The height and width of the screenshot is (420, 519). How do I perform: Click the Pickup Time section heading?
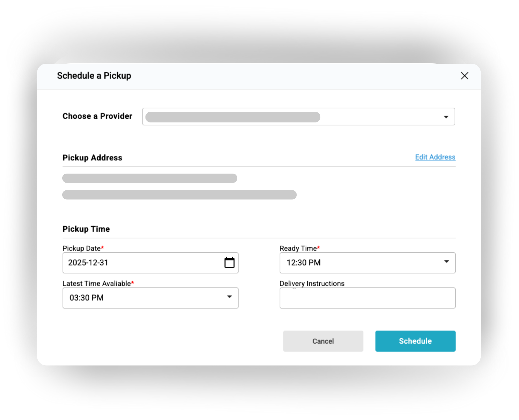click(86, 229)
